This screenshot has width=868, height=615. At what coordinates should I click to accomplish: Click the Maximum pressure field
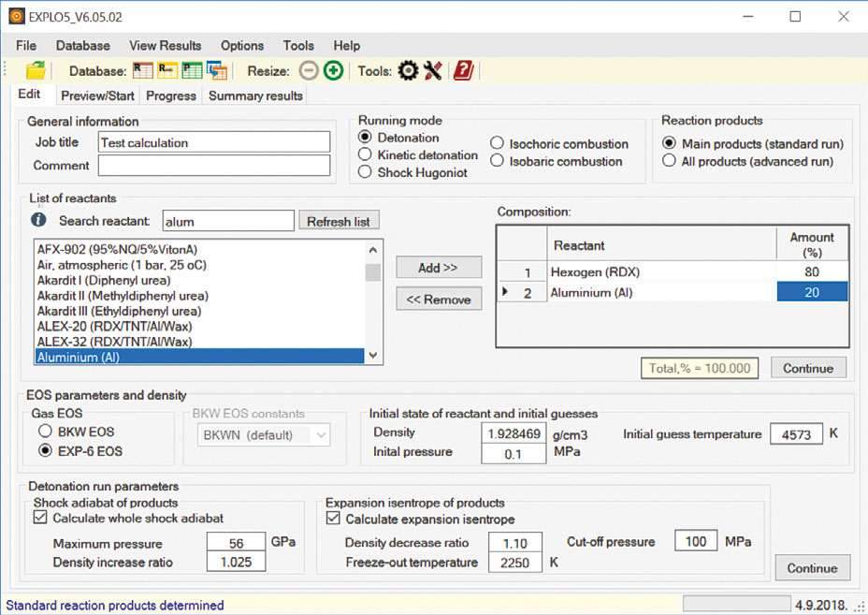[x=236, y=542]
